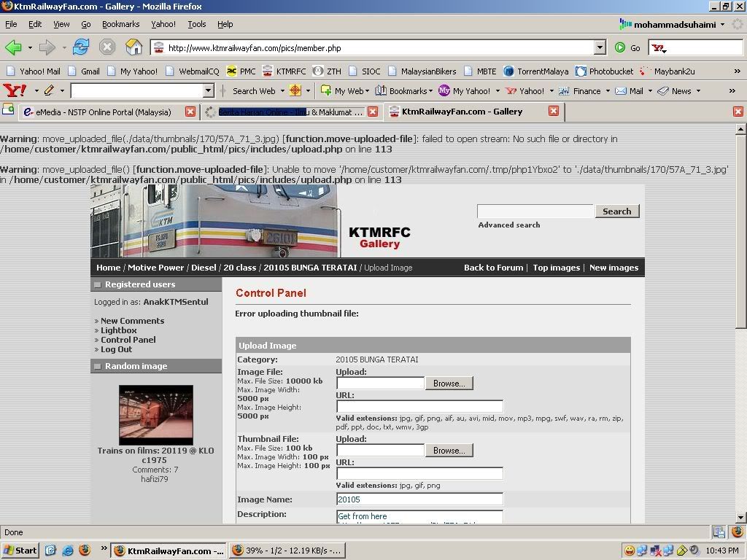Click the Stop loading icon

107,47
